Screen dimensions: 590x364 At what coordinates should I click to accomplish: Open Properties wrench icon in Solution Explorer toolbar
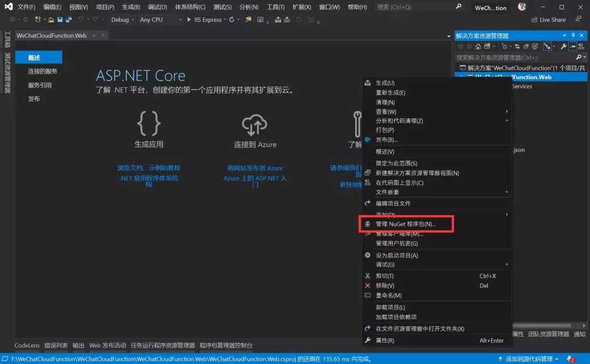pyautogui.click(x=563, y=46)
